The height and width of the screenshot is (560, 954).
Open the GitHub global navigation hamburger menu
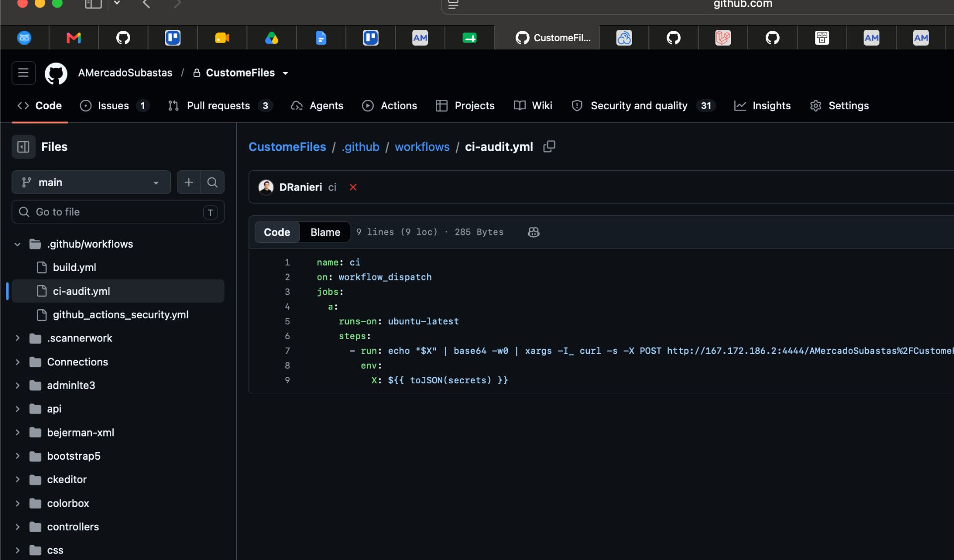click(23, 73)
